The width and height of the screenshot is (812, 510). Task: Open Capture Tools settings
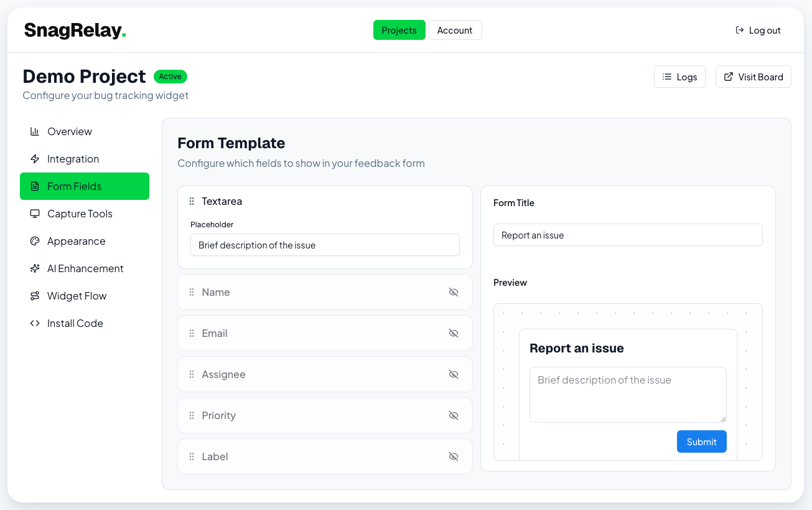[85, 214]
